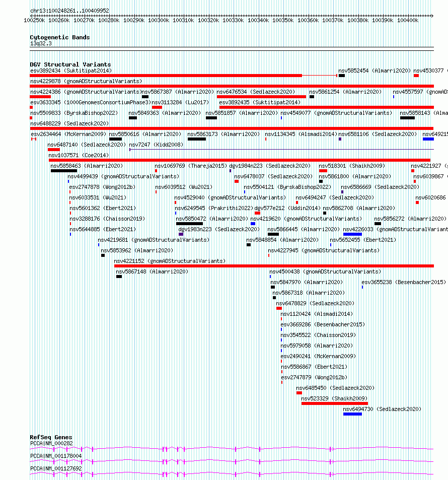Click the nsv5850472 (Almarri2020) label

[x=212, y=219]
